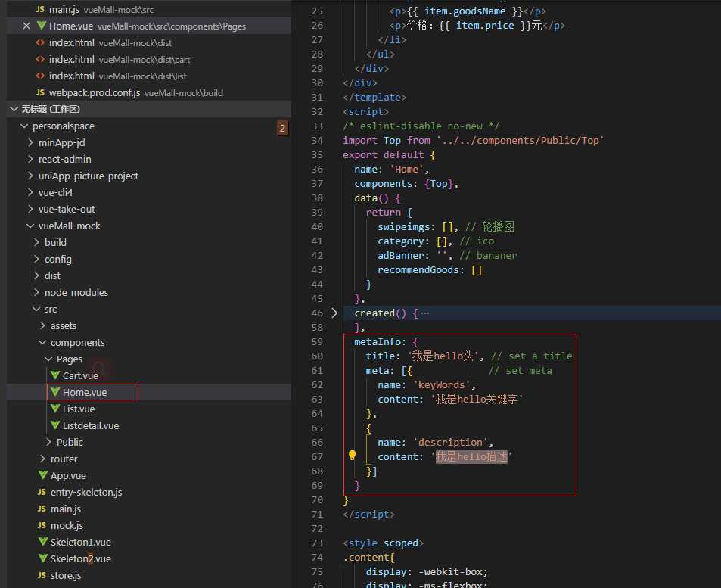Click the 'description' string on line 66
This screenshot has width=721, height=588.
click(450, 442)
